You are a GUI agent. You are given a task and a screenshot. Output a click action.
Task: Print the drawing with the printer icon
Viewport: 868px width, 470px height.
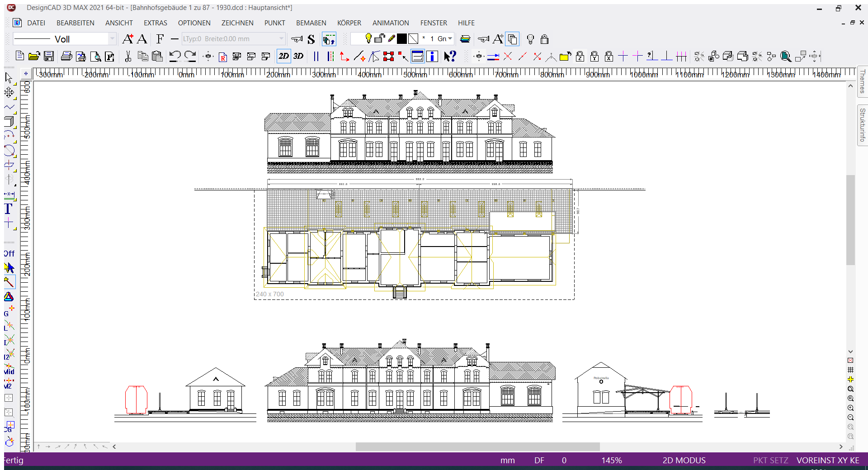click(66, 56)
